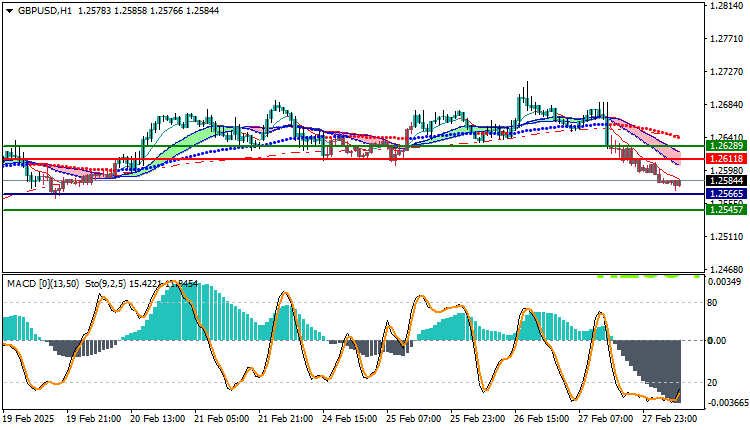
Task: Click the 26 Feb 15:00 time label
Action: point(542,419)
